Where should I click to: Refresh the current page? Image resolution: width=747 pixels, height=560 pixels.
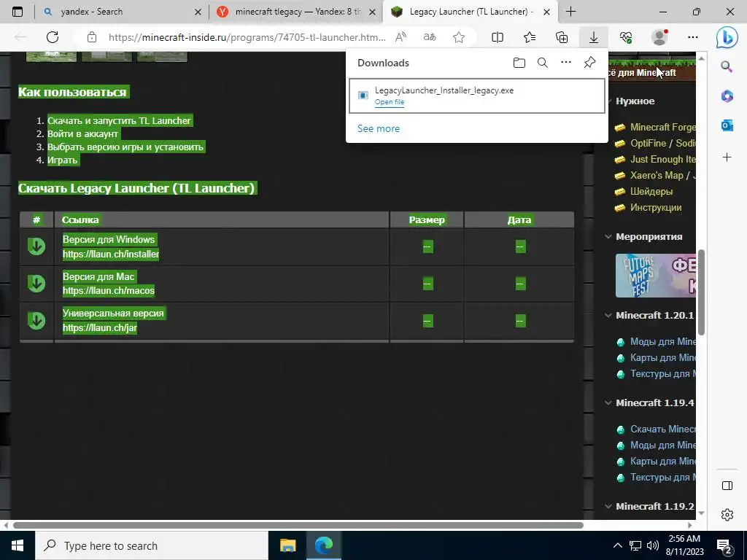53,37
